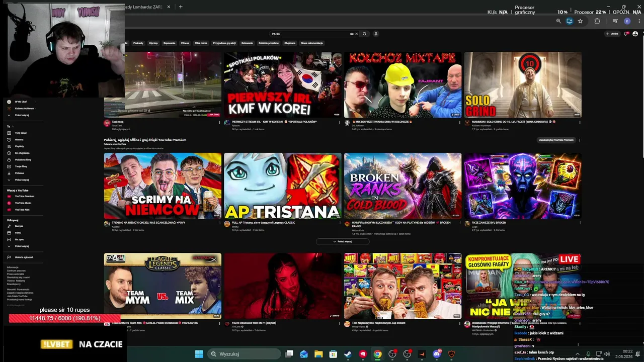Click the YouTube search magnifier button
The height and width of the screenshot is (362, 644).
pos(364,34)
